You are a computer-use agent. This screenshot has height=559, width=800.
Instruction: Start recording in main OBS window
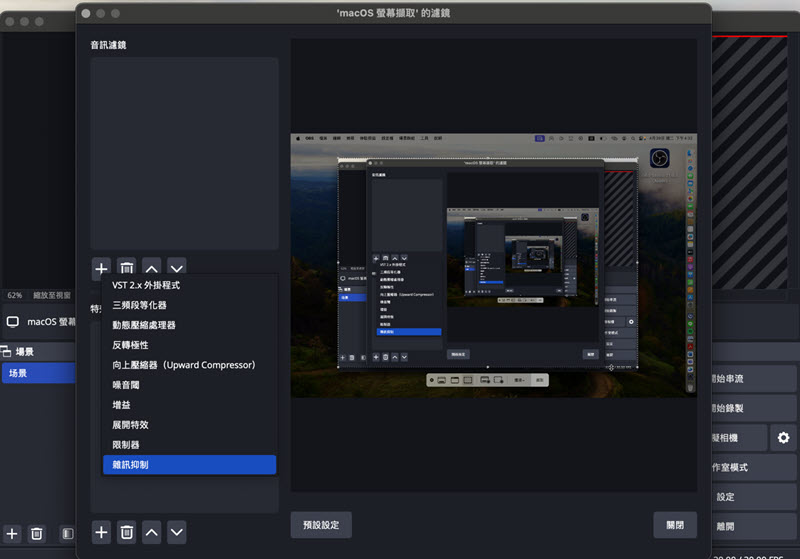[754, 408]
